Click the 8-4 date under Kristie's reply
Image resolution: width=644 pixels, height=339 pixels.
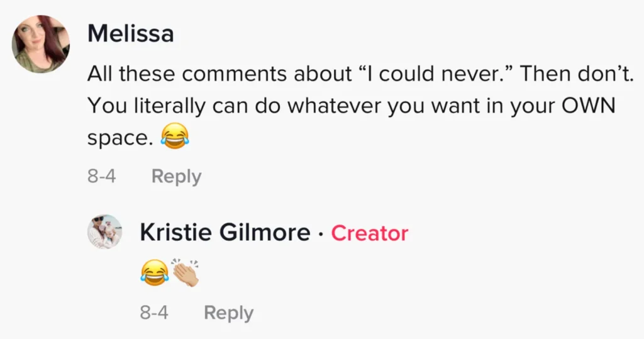click(x=154, y=313)
